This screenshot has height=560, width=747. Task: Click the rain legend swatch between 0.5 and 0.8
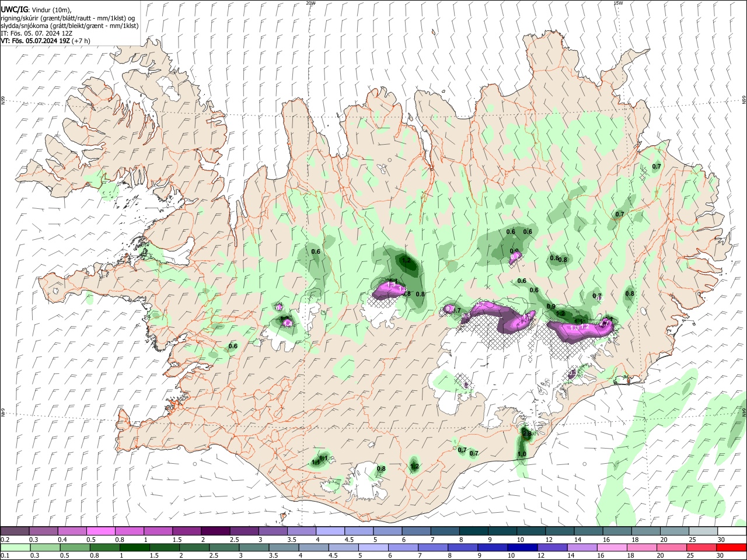(75, 547)
